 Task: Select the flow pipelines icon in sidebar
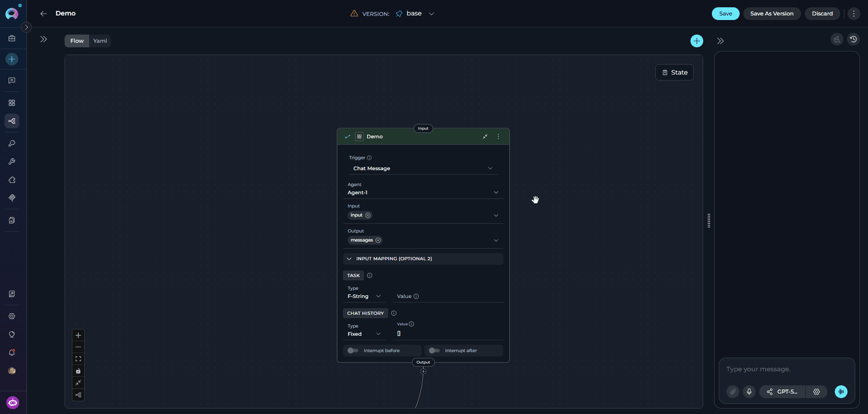(x=12, y=121)
